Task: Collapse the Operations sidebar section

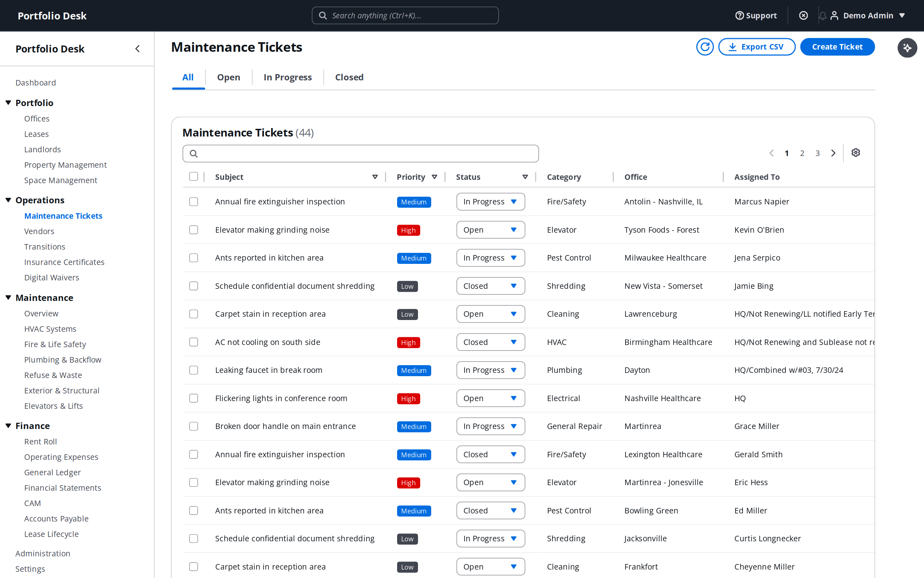Action: pos(8,200)
